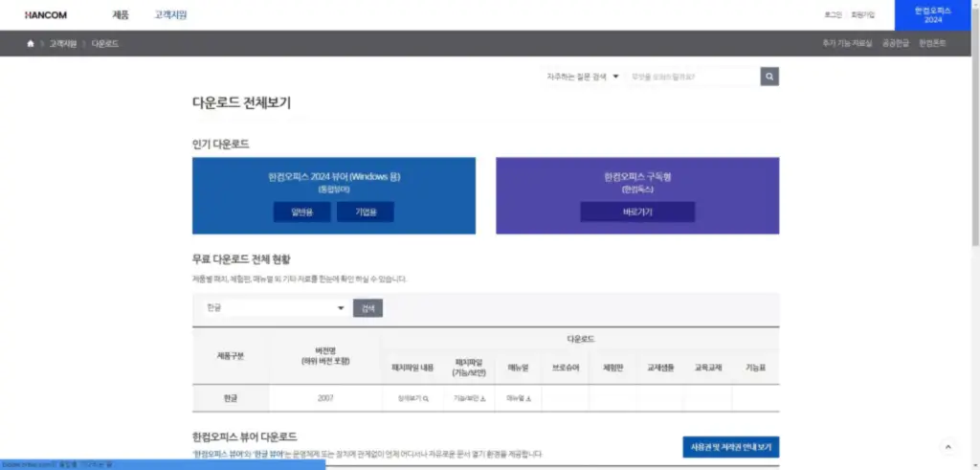Open the 자주하는 질문 검색 dropdown
980x470 pixels.
(x=583, y=77)
